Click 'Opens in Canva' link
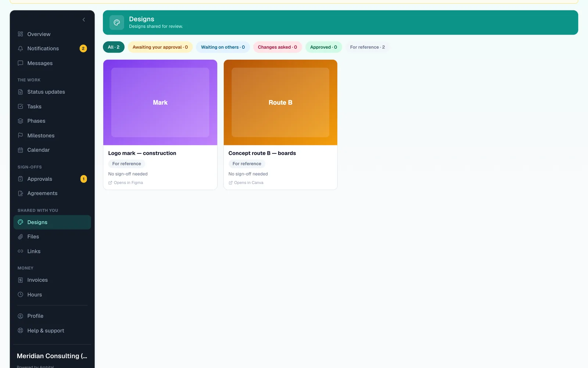 pyautogui.click(x=246, y=183)
